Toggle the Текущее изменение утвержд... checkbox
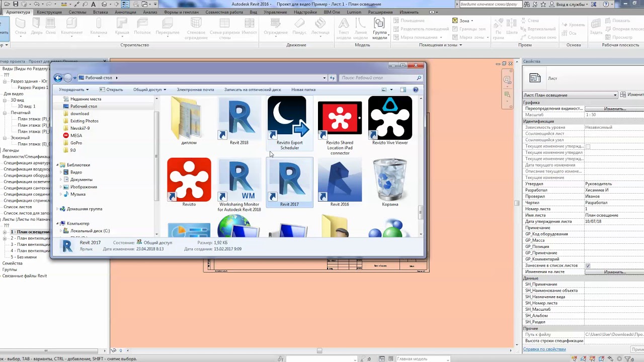The image size is (644, 362). point(588,146)
